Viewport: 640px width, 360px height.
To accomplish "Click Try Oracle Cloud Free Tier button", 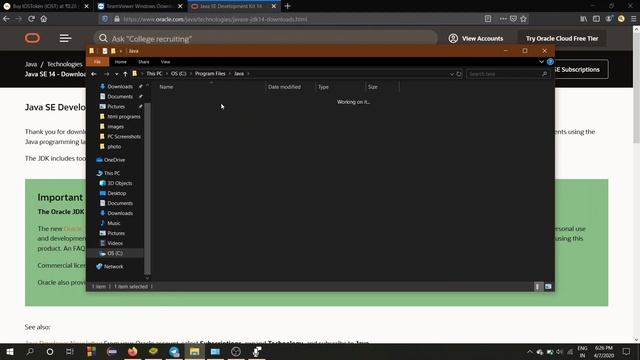I will 562,38.
